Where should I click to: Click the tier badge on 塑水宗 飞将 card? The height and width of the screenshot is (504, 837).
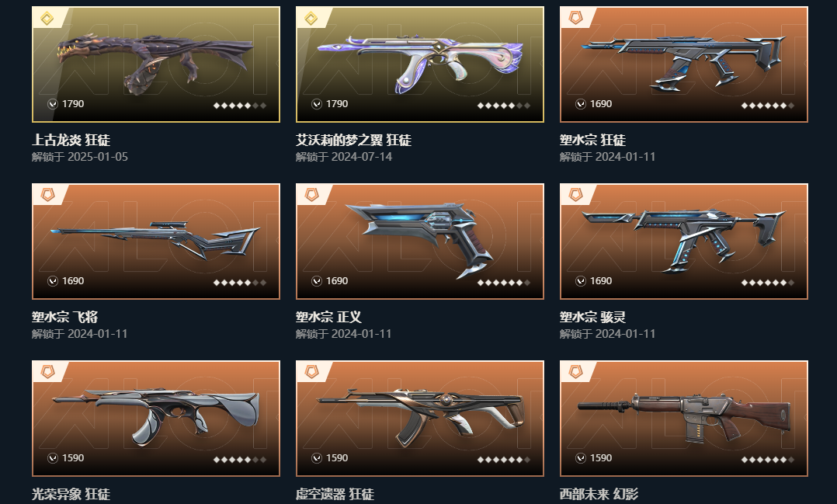click(47, 195)
